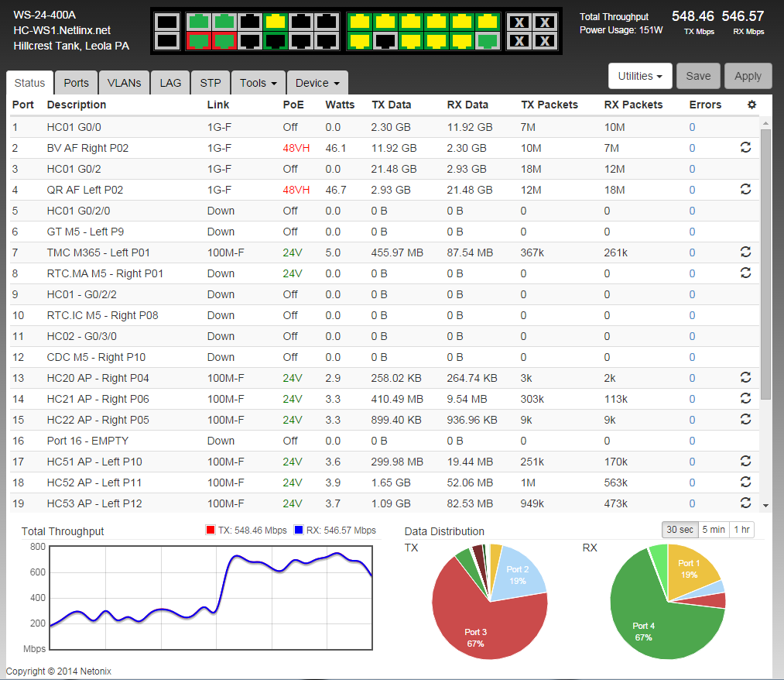Image resolution: width=784 pixels, height=680 pixels.
Task: Expand the Utilities dropdown
Action: [639, 76]
